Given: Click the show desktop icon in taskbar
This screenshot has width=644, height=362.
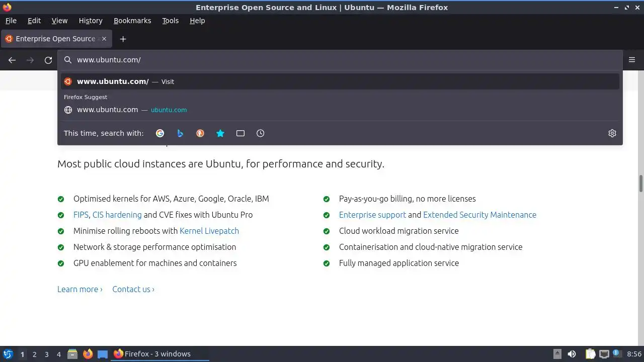Looking at the screenshot, I should (x=103, y=354).
